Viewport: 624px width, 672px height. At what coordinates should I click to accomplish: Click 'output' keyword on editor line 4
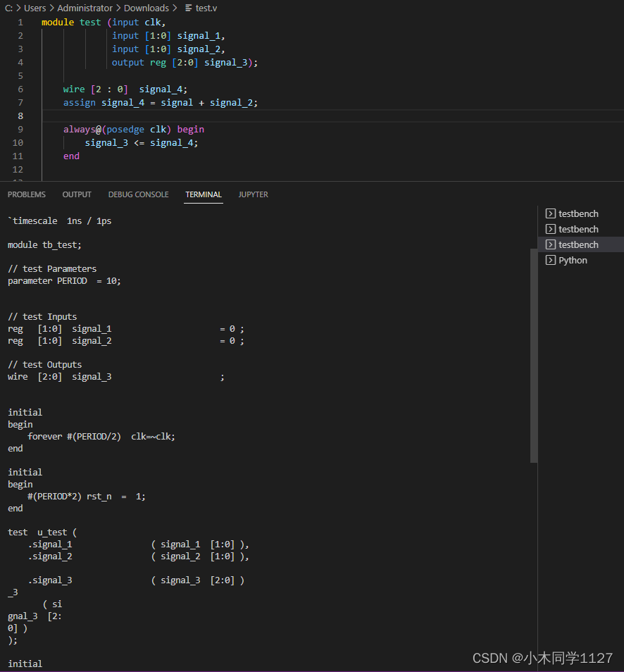127,63
